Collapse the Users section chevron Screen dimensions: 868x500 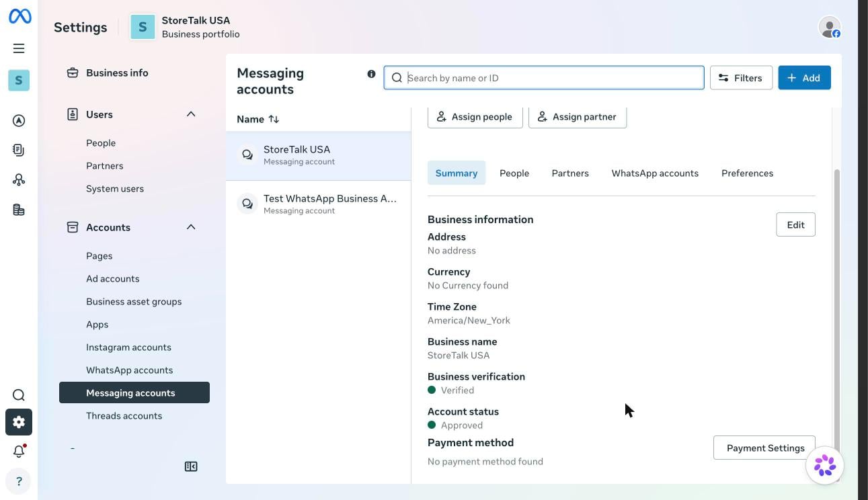pos(191,114)
